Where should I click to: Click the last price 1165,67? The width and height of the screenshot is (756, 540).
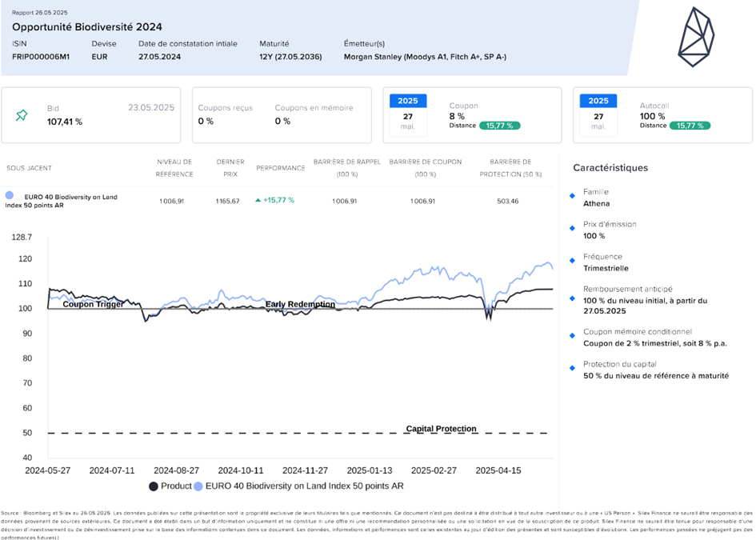227,201
